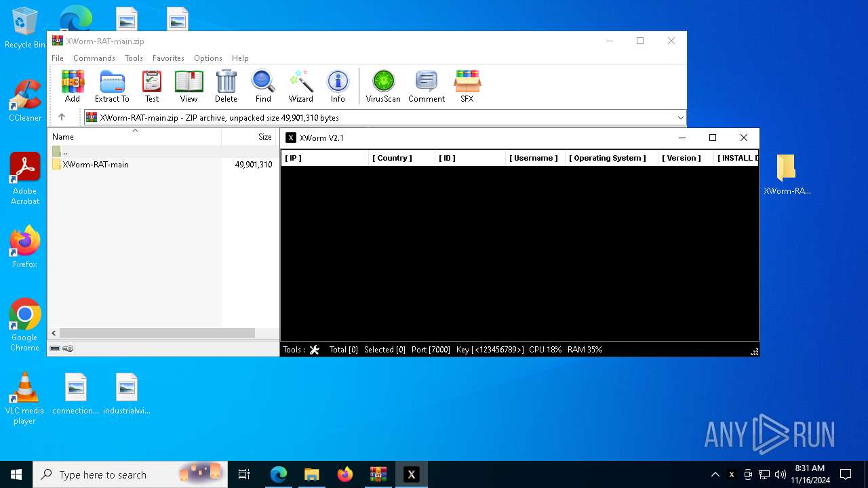Click Total [0] status entry
The width and height of the screenshot is (868, 488).
344,350
